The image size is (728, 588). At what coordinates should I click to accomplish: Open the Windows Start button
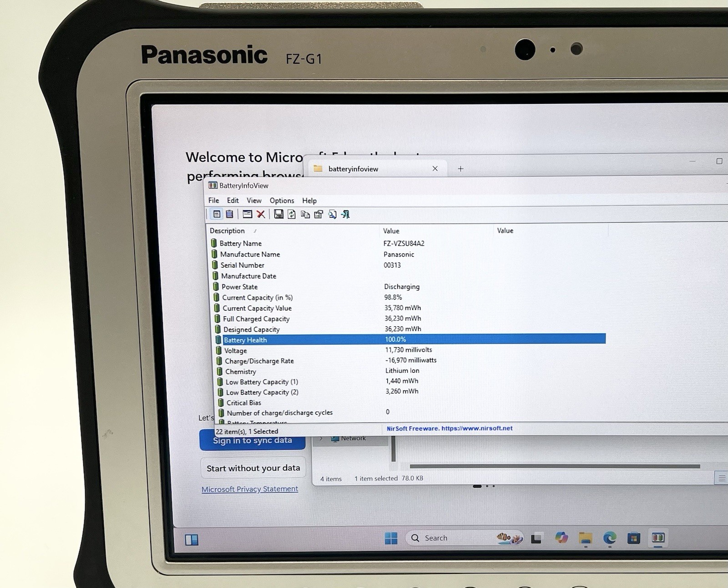click(x=391, y=538)
